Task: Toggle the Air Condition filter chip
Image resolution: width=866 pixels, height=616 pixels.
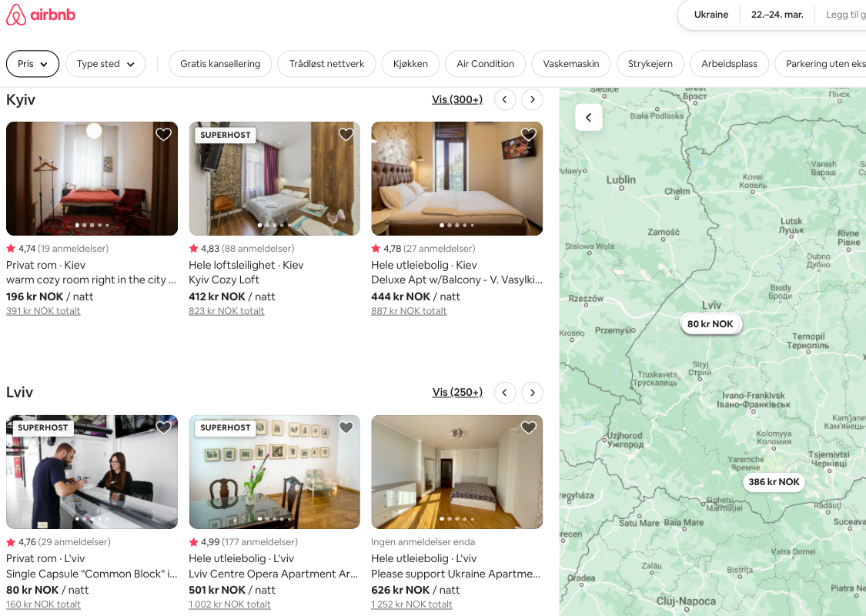Action: pyautogui.click(x=485, y=64)
